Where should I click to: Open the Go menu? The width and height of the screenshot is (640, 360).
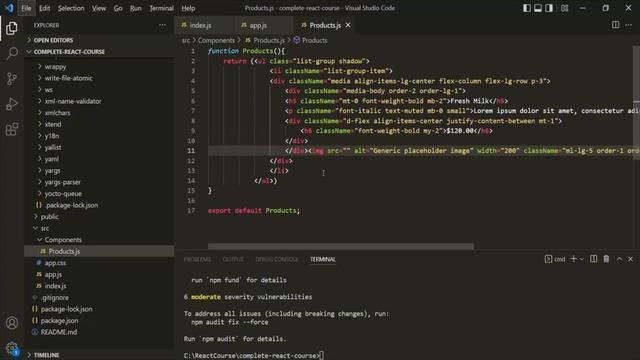pos(118,8)
